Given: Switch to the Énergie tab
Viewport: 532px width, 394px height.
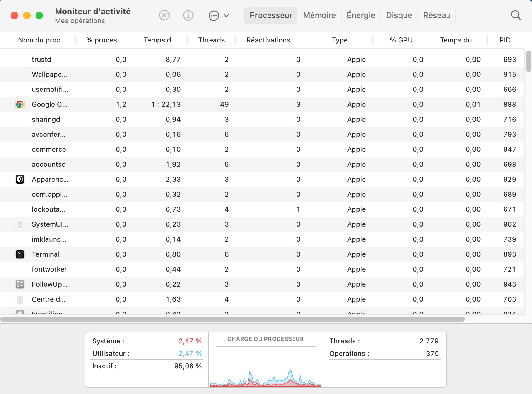Looking at the screenshot, I should click(361, 15).
